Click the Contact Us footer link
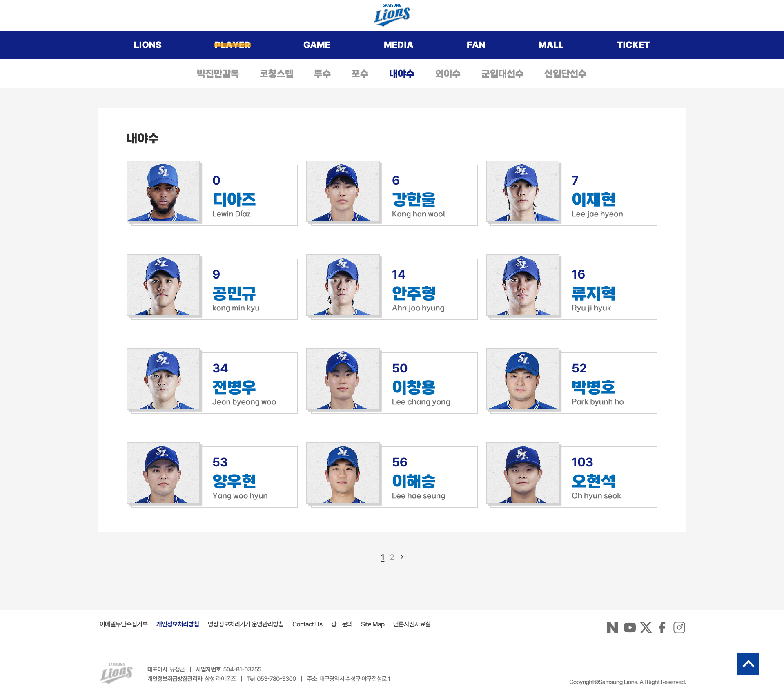Viewport: 784px width, 700px height. pos(307,624)
